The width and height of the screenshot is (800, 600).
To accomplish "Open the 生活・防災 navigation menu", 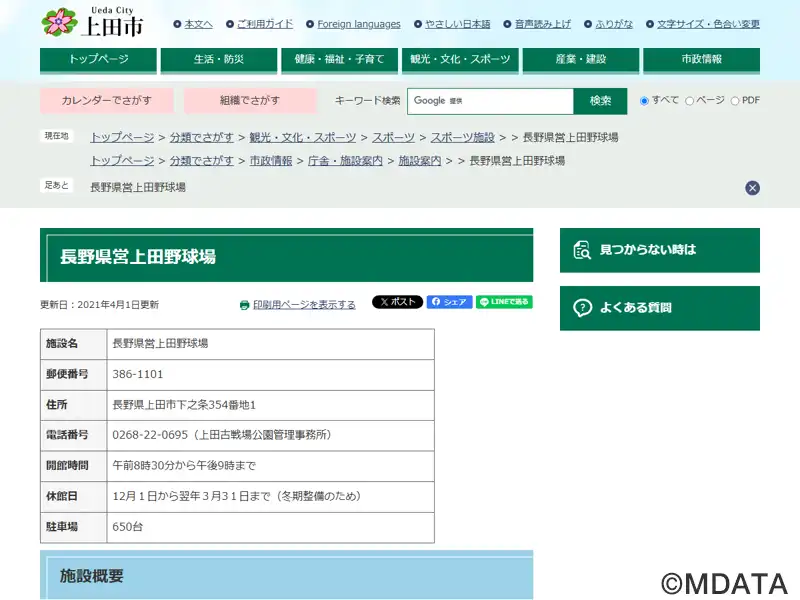I will point(219,60).
